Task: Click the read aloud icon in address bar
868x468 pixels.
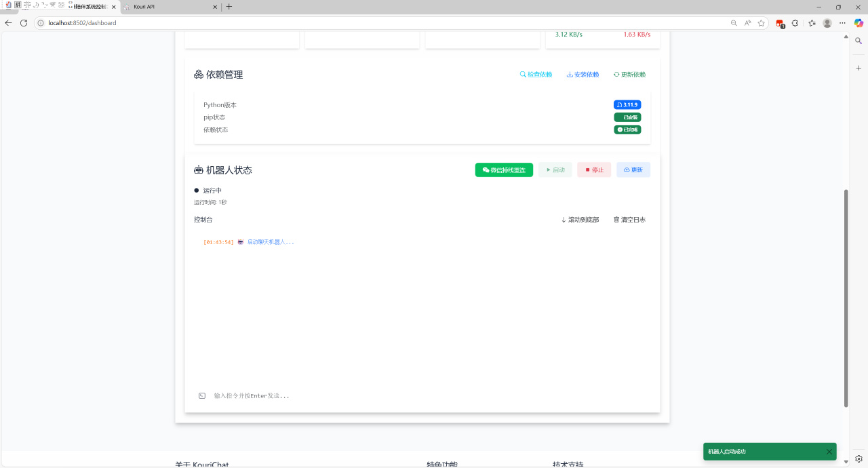Action: tap(747, 23)
